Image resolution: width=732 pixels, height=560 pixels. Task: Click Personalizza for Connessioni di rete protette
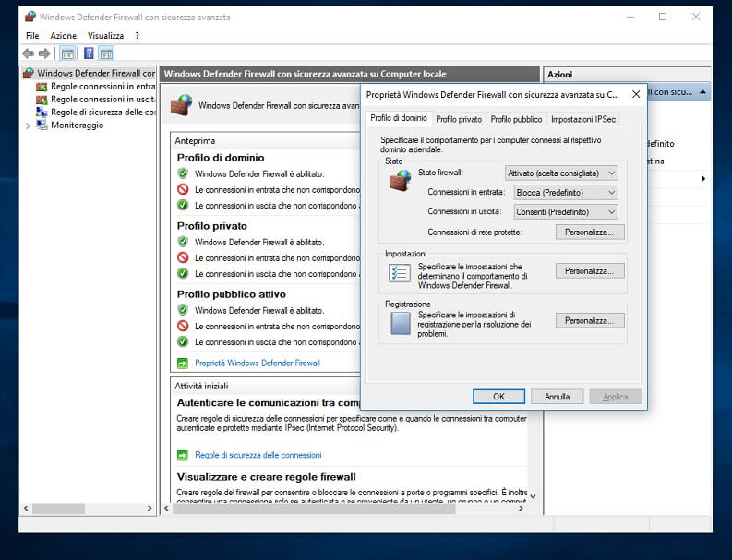[x=590, y=232]
